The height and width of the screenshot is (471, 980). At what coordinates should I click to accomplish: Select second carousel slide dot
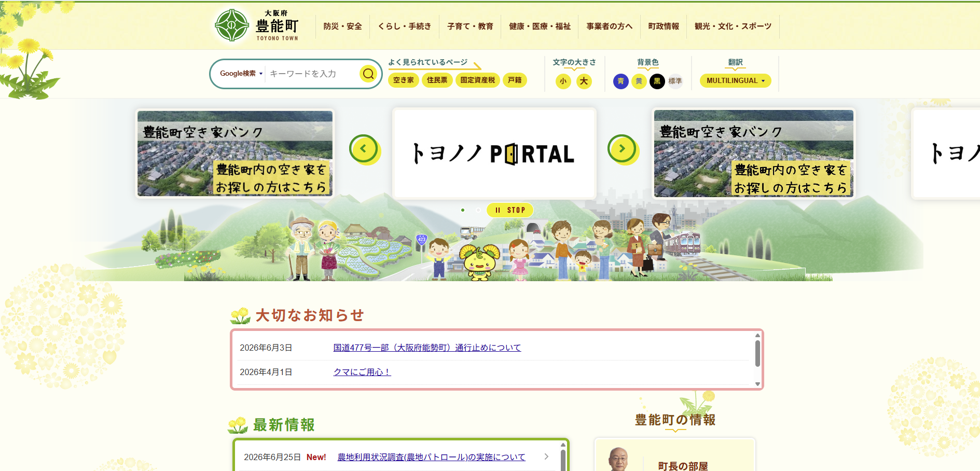(478, 210)
